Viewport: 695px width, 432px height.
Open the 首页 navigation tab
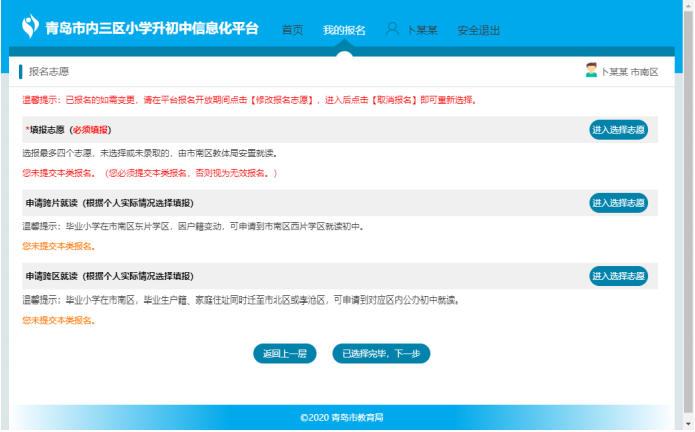click(x=292, y=30)
